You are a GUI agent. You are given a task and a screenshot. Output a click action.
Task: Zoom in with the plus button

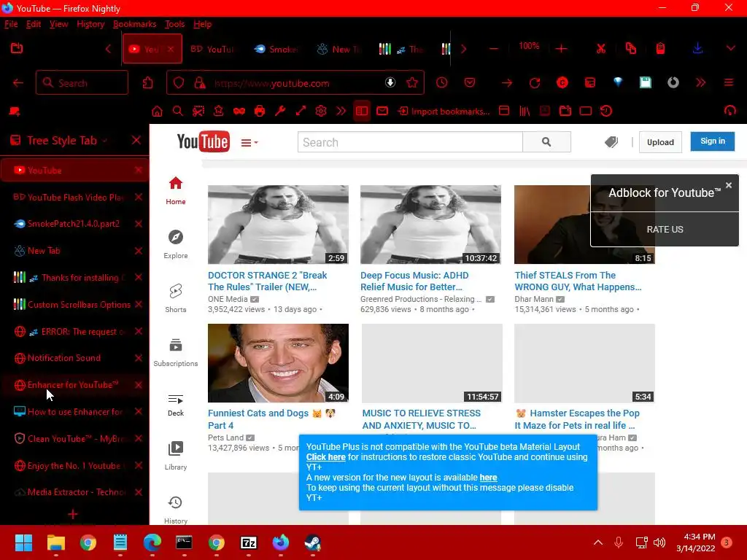pyautogui.click(x=561, y=49)
